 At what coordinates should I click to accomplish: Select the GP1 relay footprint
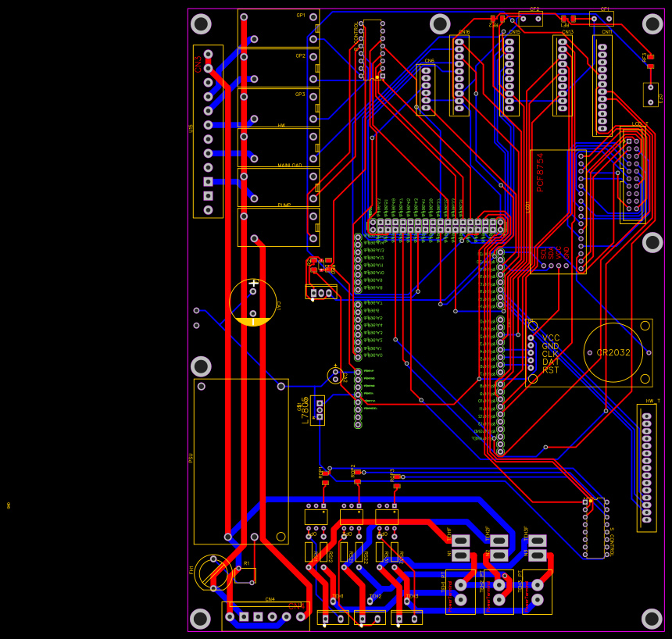277,27
